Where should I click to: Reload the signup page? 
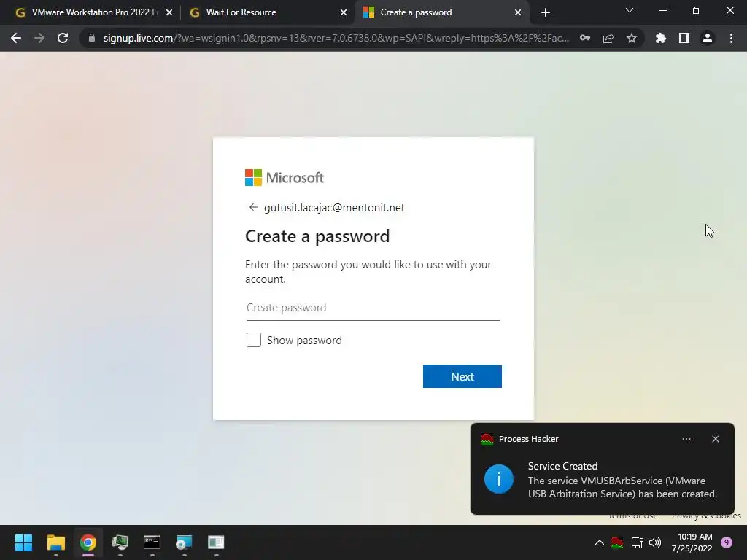coord(63,38)
